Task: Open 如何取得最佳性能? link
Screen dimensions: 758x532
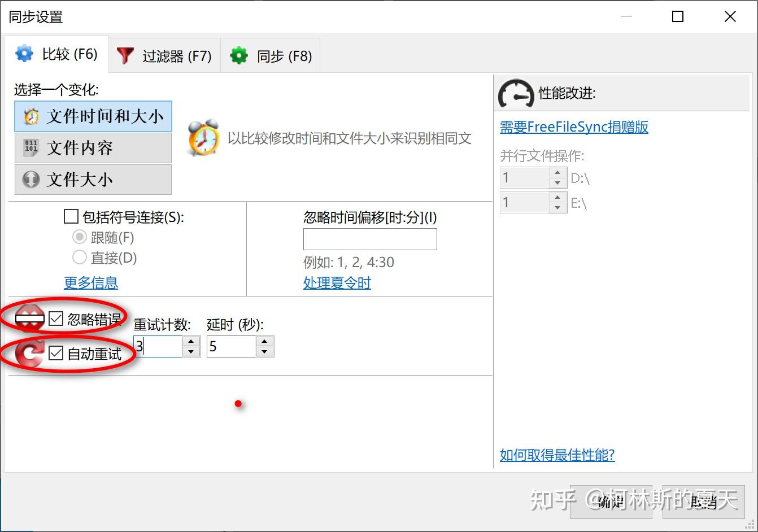Action: pos(557,455)
